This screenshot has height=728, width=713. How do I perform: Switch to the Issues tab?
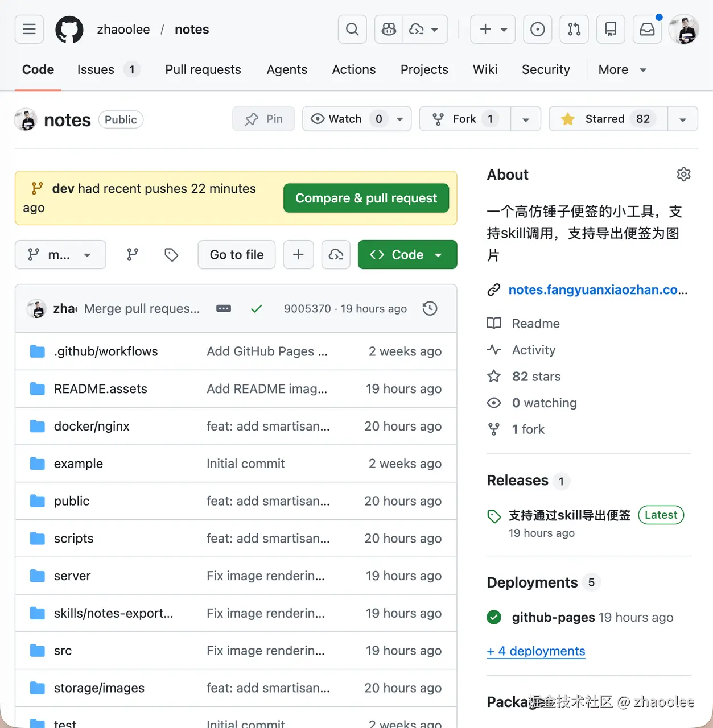point(96,69)
